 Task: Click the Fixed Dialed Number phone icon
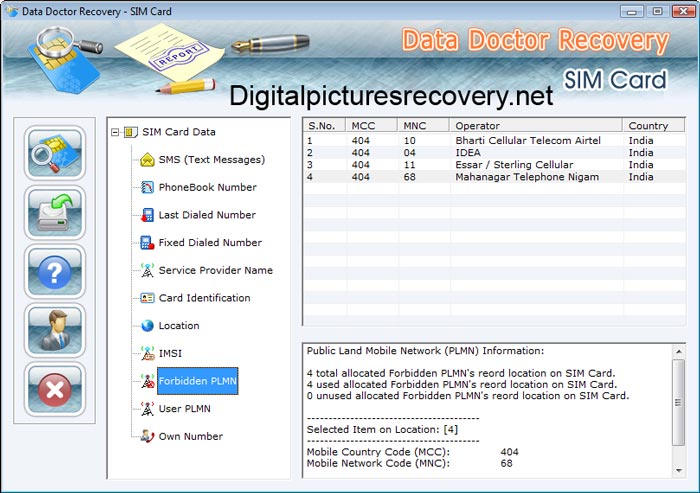click(147, 242)
